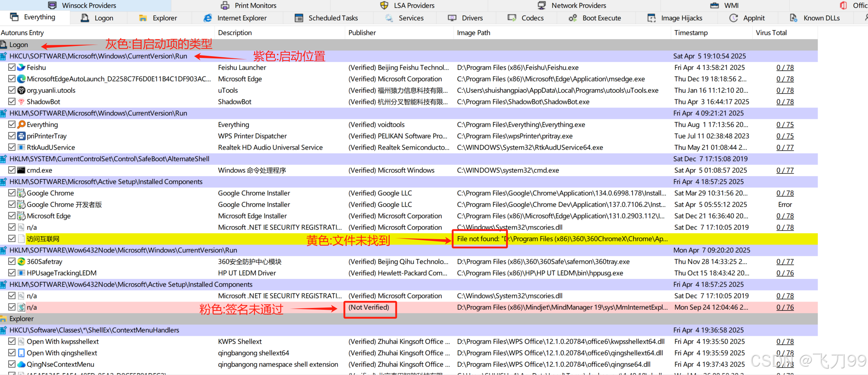This screenshot has width=868, height=375.
Task: Sort by the Image Path column header
Action: (x=563, y=33)
